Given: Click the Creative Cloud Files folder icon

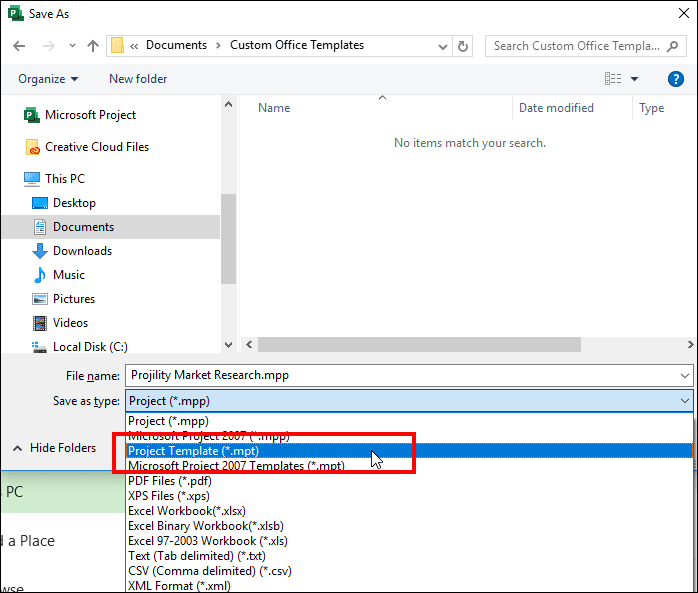Looking at the screenshot, I should pos(32,147).
